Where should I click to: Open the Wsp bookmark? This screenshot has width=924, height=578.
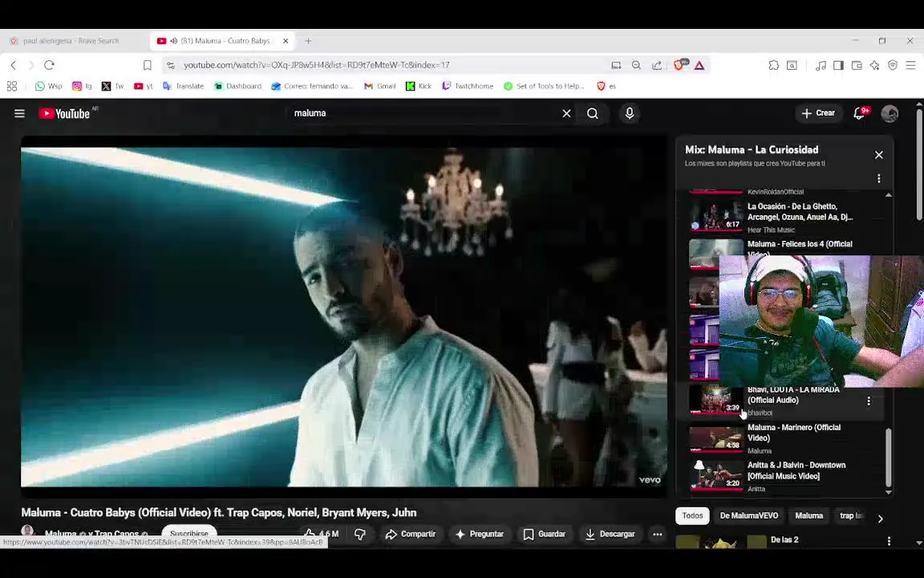click(48, 86)
